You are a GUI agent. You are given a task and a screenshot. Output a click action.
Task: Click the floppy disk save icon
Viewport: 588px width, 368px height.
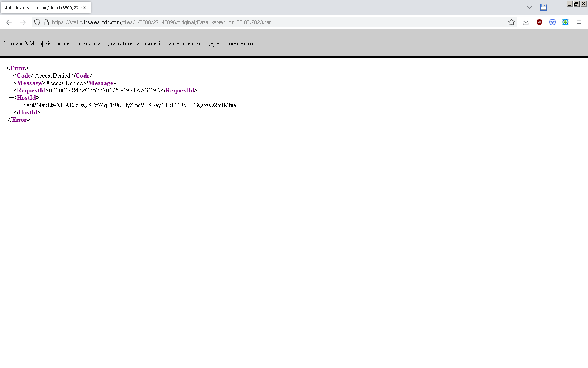pyautogui.click(x=543, y=7)
